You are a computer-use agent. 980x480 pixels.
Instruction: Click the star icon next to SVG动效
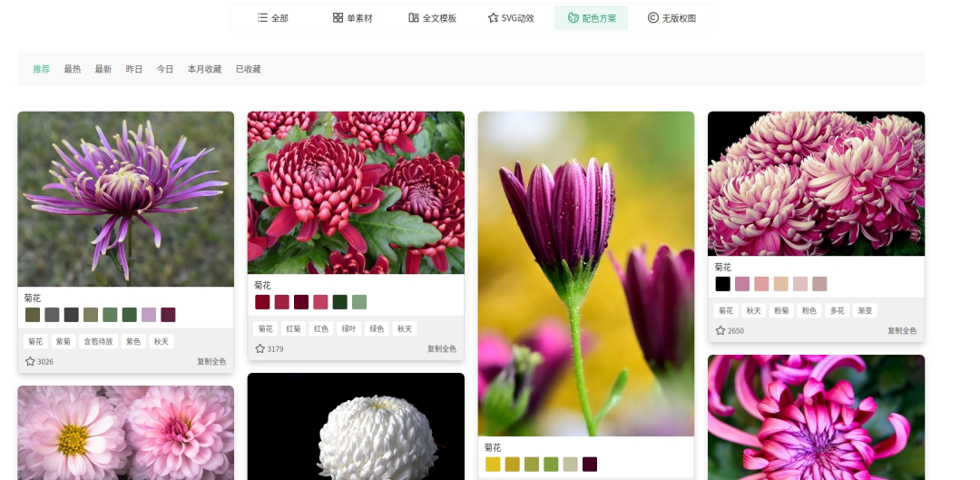[x=493, y=17]
